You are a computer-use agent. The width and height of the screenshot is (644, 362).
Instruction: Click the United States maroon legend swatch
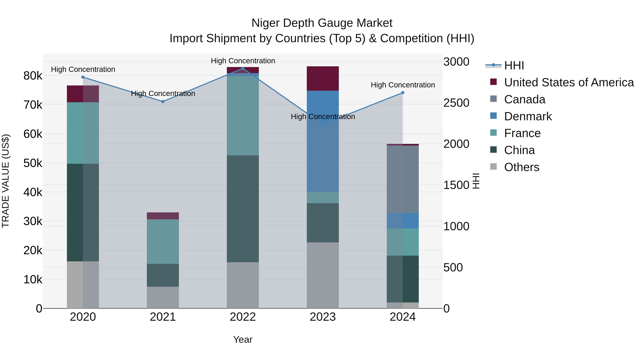coord(494,82)
